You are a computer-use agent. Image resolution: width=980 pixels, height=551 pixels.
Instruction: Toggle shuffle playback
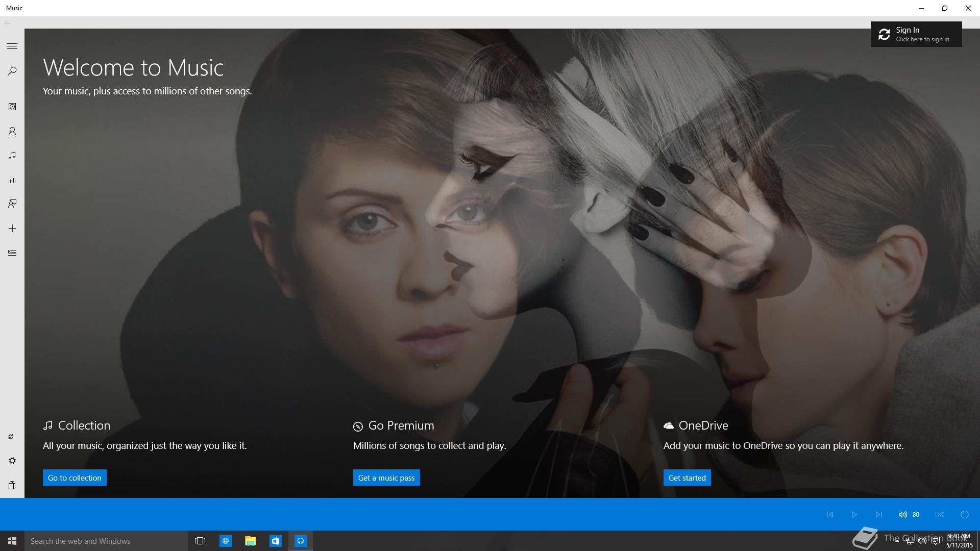point(940,514)
